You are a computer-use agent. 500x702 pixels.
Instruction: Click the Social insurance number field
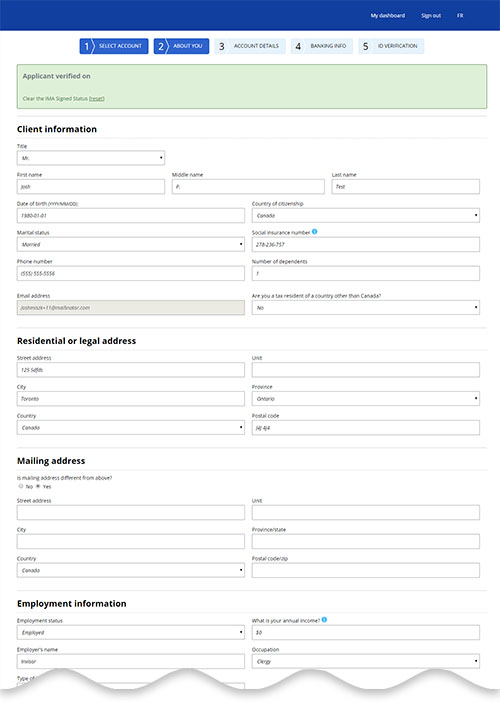point(366,244)
